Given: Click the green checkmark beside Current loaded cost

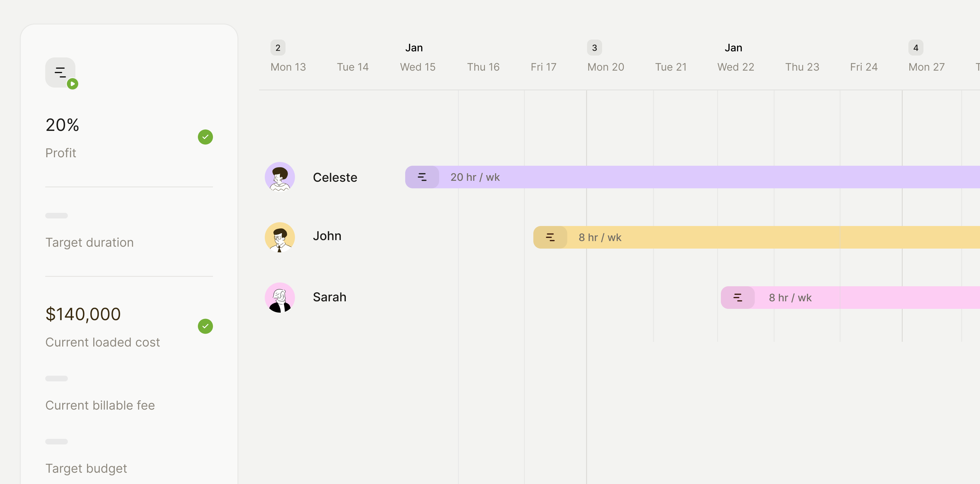Looking at the screenshot, I should 205,326.
